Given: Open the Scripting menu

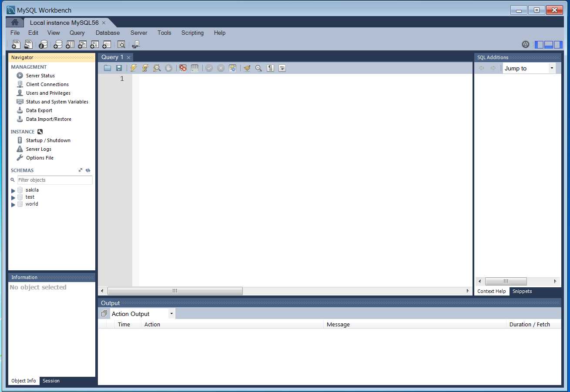Looking at the screenshot, I should tap(192, 33).
